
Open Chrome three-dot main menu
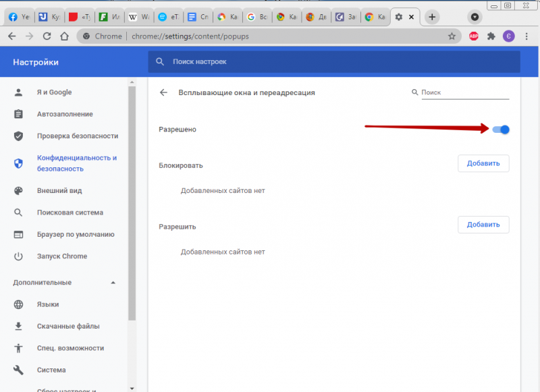(x=526, y=36)
